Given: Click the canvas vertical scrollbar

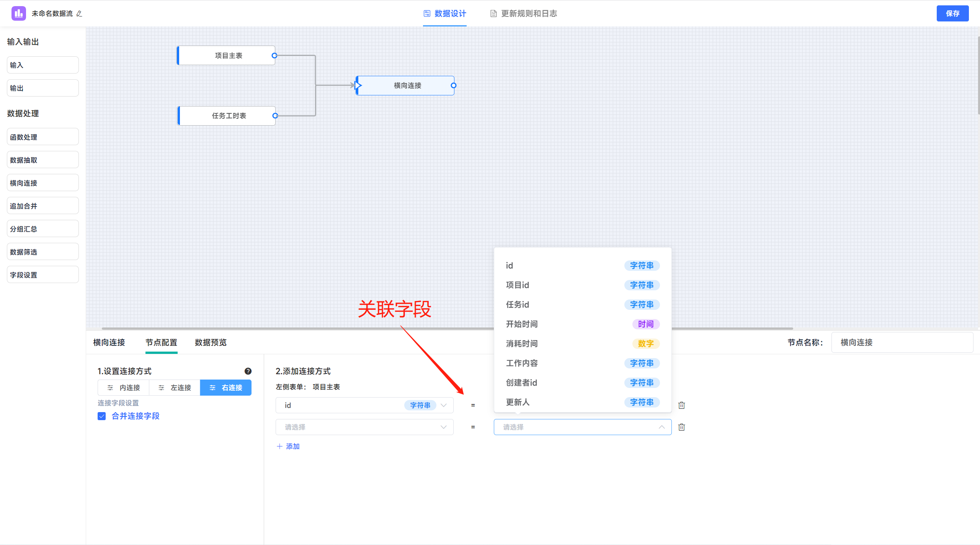Looking at the screenshot, I should coord(978,75).
